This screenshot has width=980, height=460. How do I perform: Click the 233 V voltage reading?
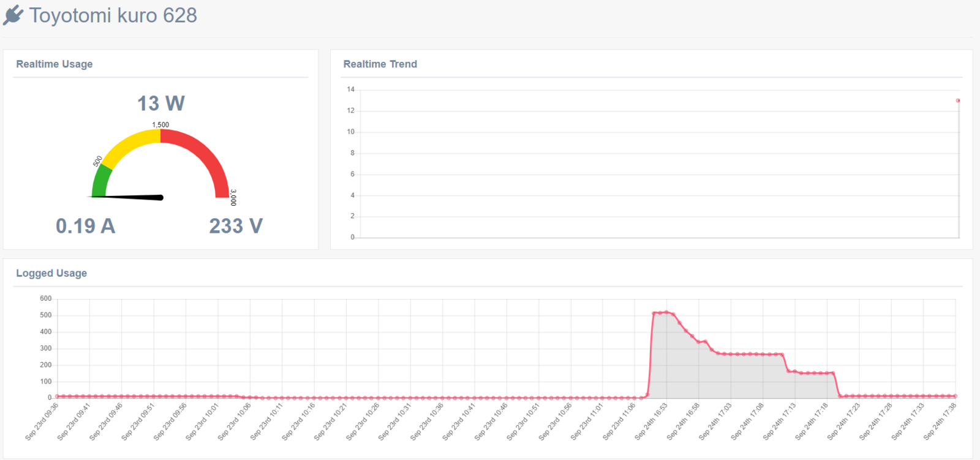point(236,226)
